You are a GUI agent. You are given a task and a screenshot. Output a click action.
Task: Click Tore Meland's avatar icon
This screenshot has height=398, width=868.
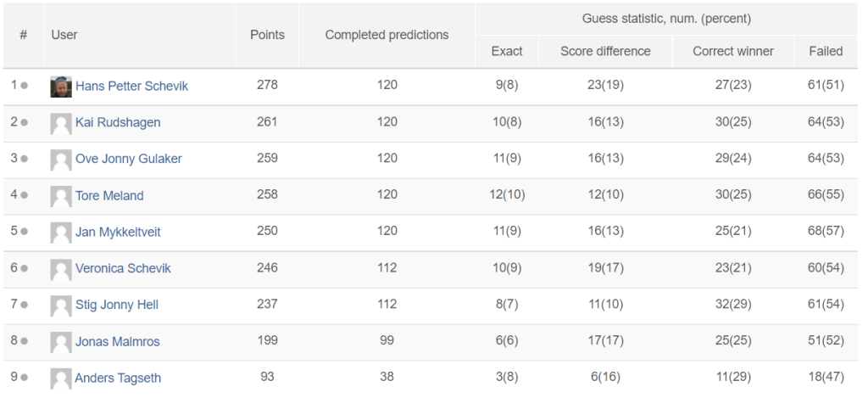click(61, 196)
